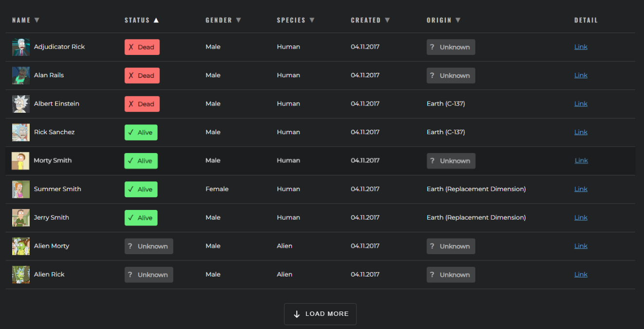The height and width of the screenshot is (329, 644).
Task: Click Rick Sanchez's avatar thumbnail
Action: pyautogui.click(x=21, y=132)
